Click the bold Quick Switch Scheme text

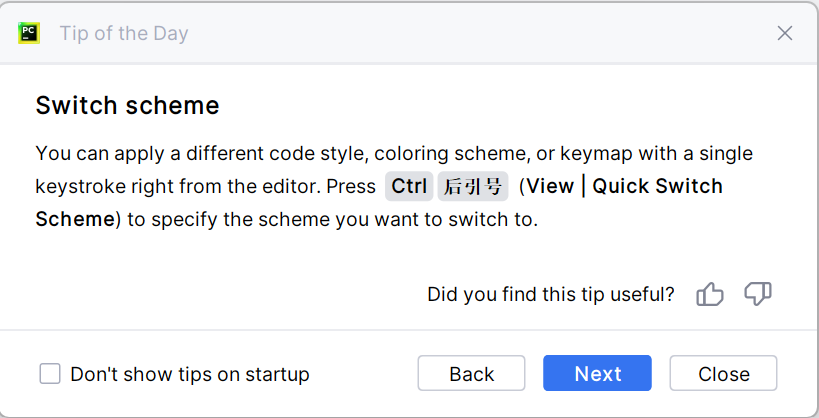click(x=656, y=186)
